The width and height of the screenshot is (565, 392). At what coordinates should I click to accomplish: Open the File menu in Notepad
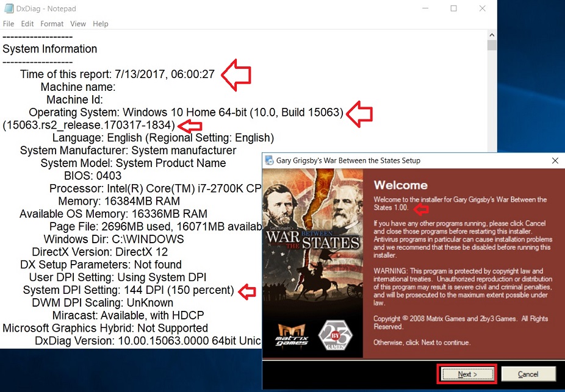click(x=9, y=24)
